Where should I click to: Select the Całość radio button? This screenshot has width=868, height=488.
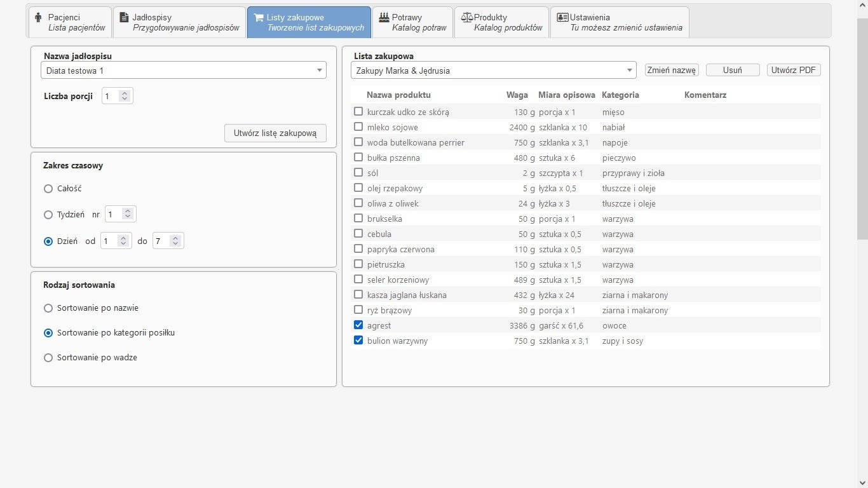[x=48, y=189]
